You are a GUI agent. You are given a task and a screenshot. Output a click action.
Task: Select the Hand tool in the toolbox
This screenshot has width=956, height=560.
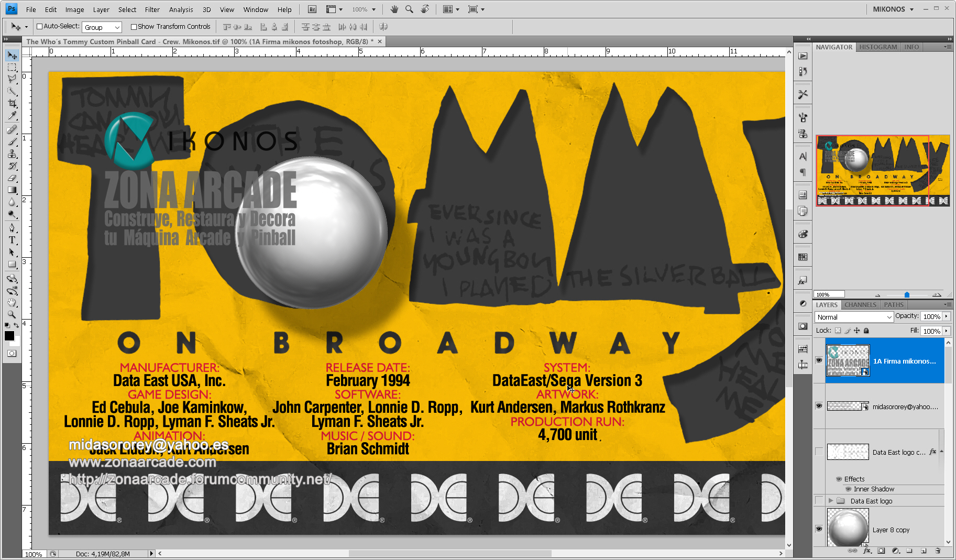[12, 303]
